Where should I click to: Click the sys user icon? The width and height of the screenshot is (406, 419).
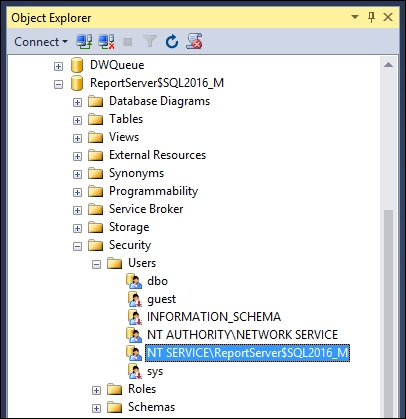coord(135,371)
